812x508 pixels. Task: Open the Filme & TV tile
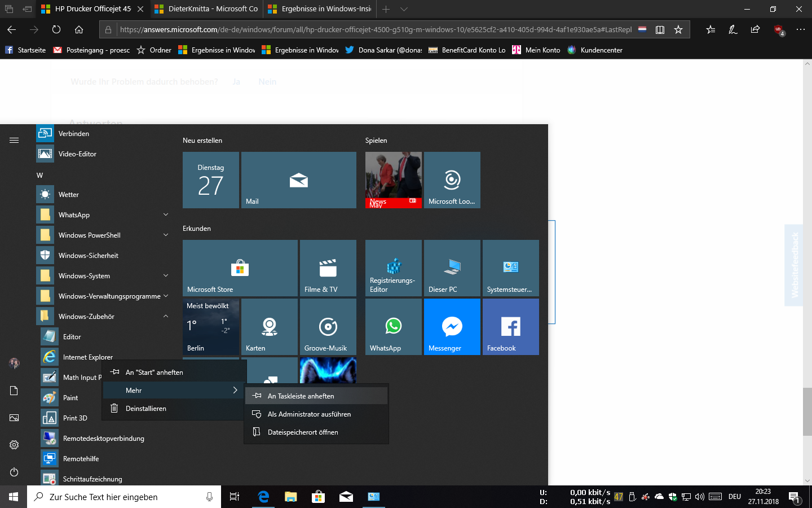coord(328,268)
